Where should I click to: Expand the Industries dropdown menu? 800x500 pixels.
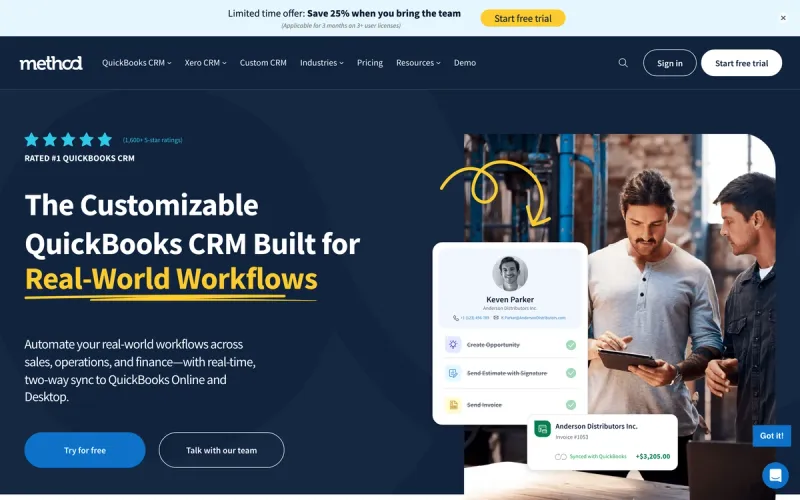(x=322, y=63)
